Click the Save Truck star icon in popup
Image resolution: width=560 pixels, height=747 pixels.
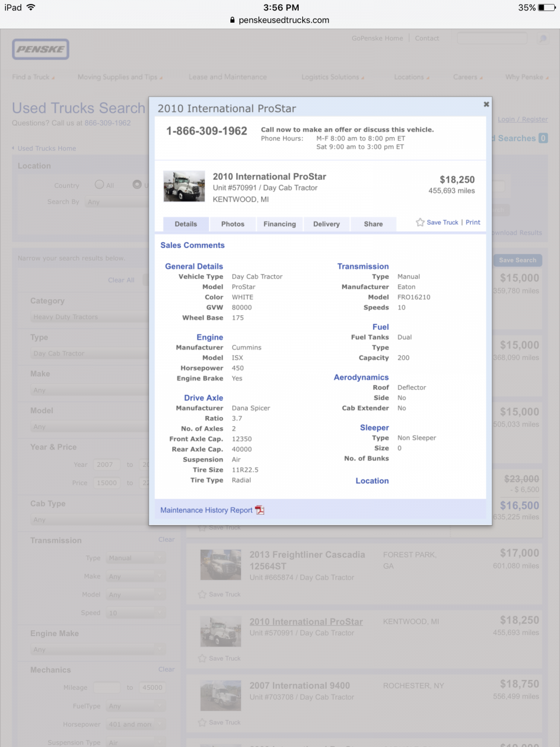click(x=420, y=222)
